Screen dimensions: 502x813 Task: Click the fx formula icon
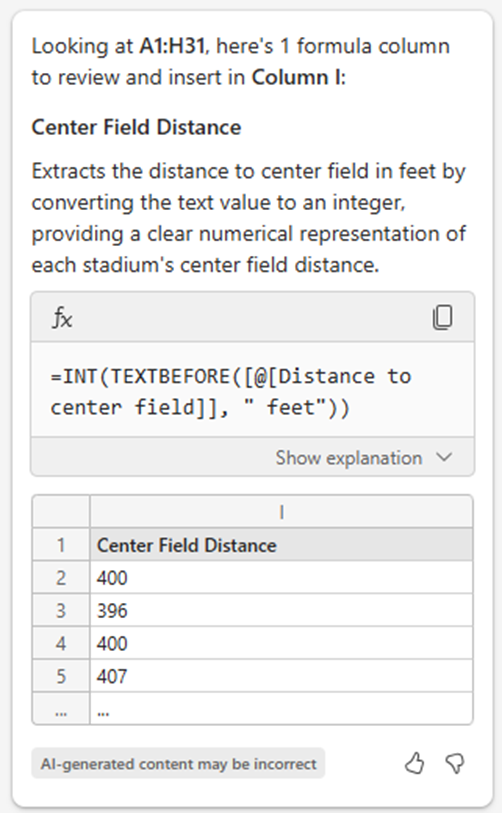[x=63, y=317]
